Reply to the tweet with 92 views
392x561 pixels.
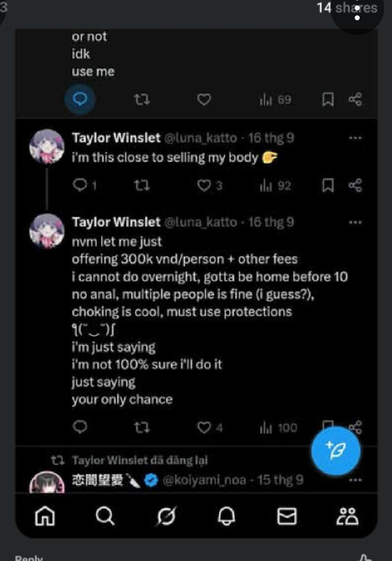click(x=80, y=185)
